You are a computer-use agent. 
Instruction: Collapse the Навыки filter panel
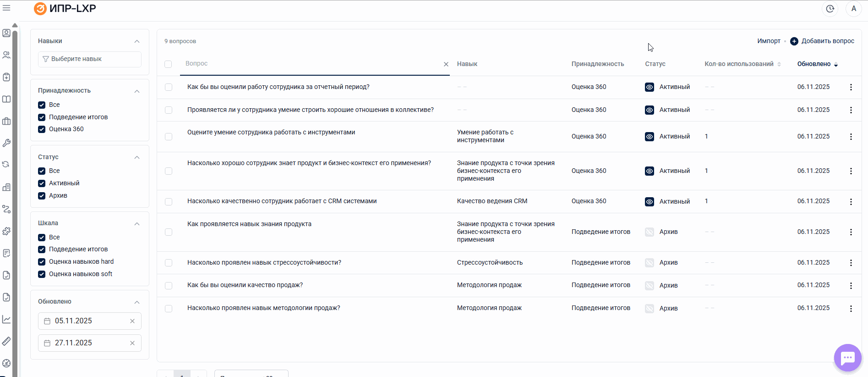137,41
